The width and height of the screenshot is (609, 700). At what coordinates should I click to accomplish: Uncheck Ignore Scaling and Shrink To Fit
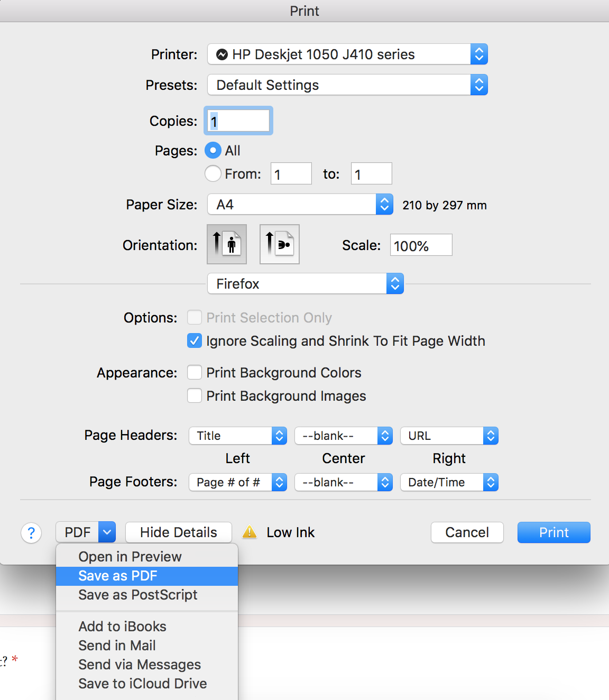tap(195, 341)
